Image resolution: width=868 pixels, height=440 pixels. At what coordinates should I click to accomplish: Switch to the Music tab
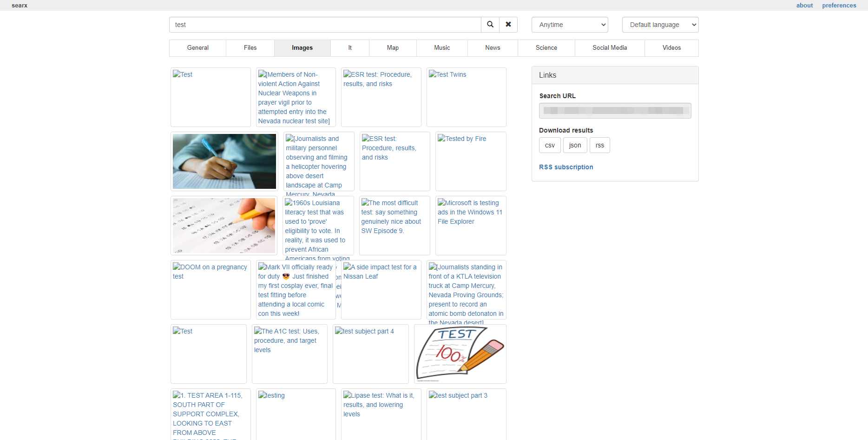point(441,47)
